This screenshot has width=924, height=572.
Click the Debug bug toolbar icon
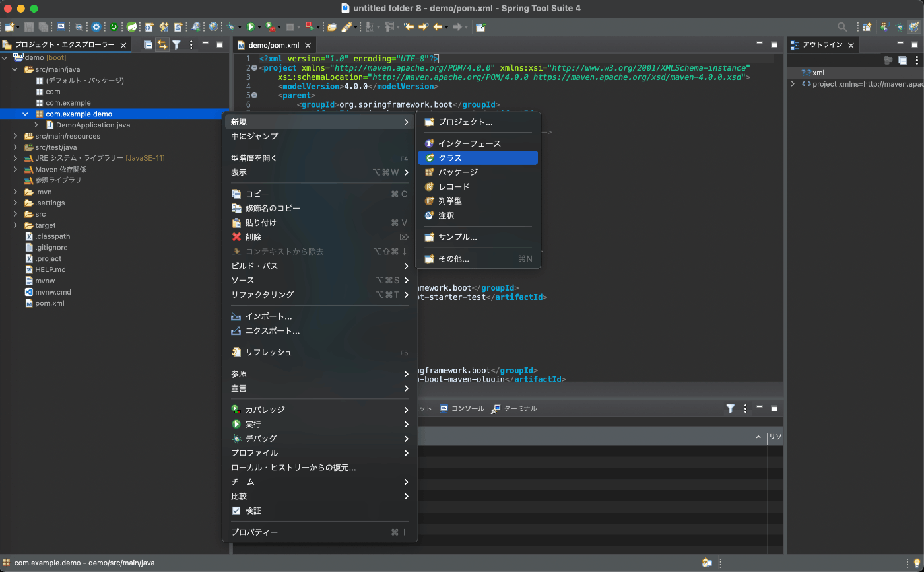point(231,27)
